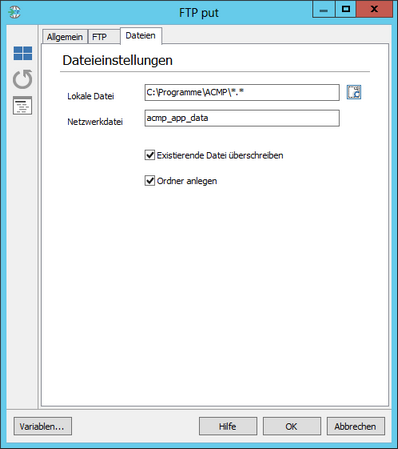
Task: Click the browse file icon next to Lokale Datei
Action: (354, 92)
